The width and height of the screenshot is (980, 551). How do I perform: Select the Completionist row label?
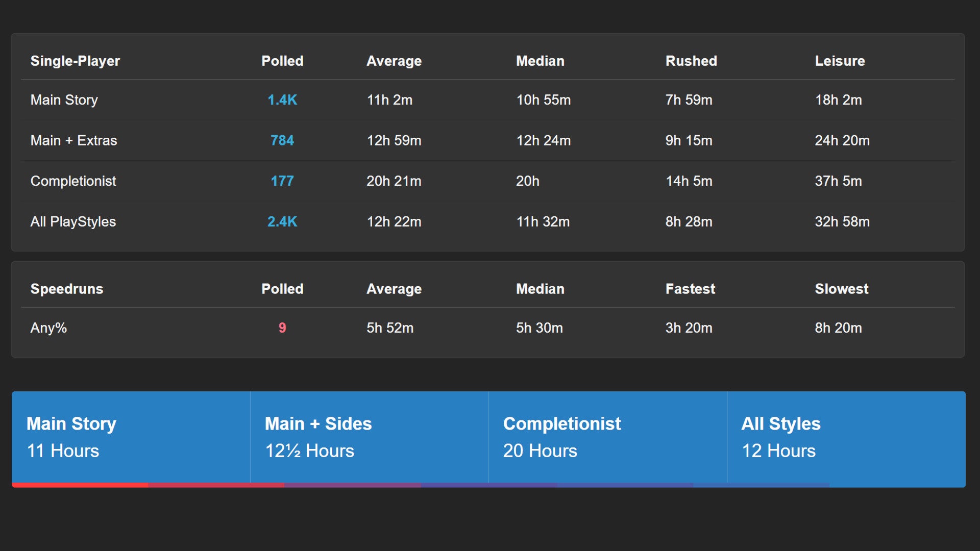click(73, 181)
